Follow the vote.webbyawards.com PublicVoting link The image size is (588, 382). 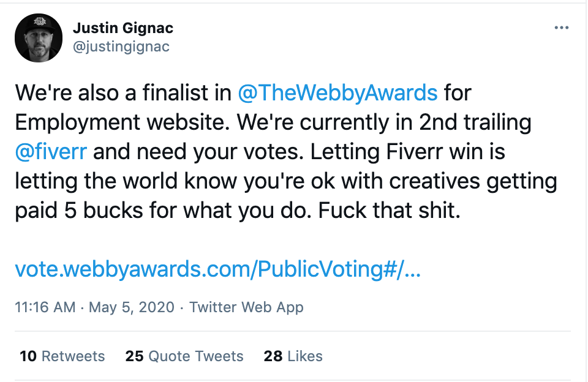pyautogui.click(x=218, y=269)
